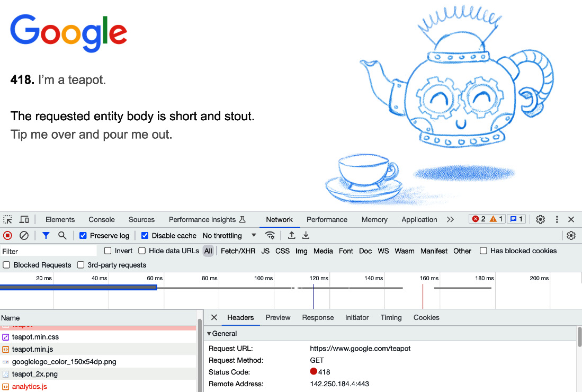The height and width of the screenshot is (392, 582).
Task: Open the Initiator tab in details
Action: click(x=357, y=317)
